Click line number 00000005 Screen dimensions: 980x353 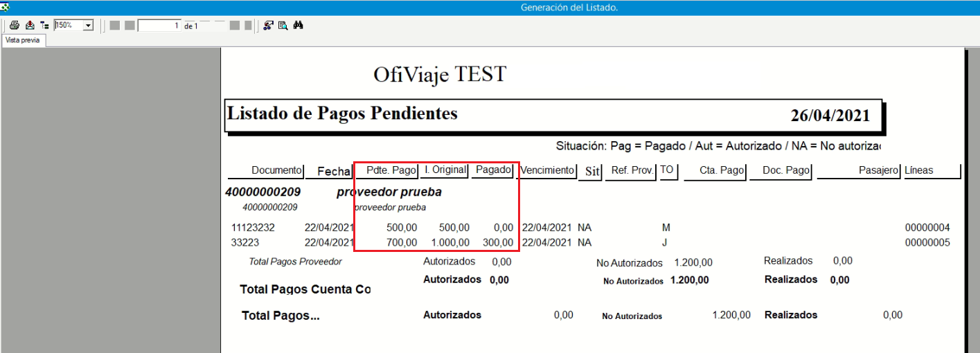click(x=927, y=242)
